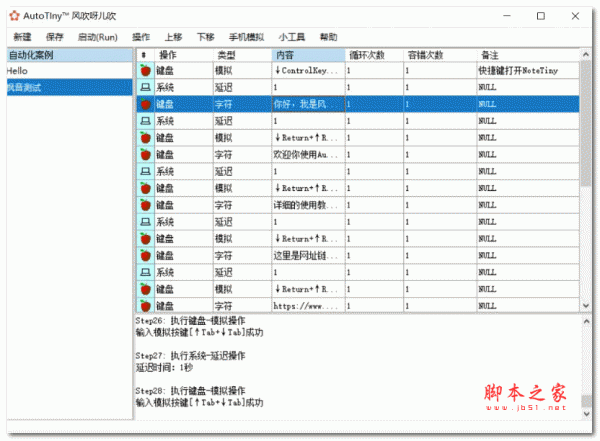Click 模拟 type cell in the ControlKey row
Screen dimensions: 600x441
point(242,70)
